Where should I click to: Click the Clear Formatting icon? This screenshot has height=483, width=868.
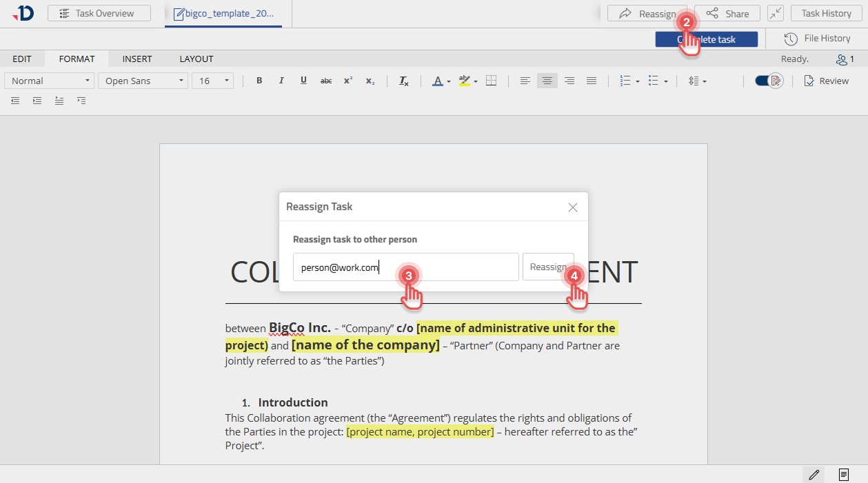(x=403, y=81)
